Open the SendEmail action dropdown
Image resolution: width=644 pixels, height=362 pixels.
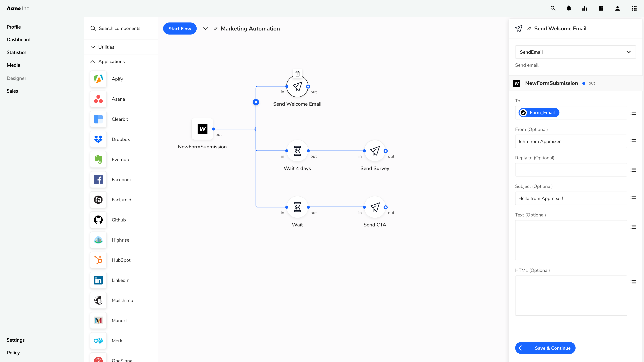(575, 52)
